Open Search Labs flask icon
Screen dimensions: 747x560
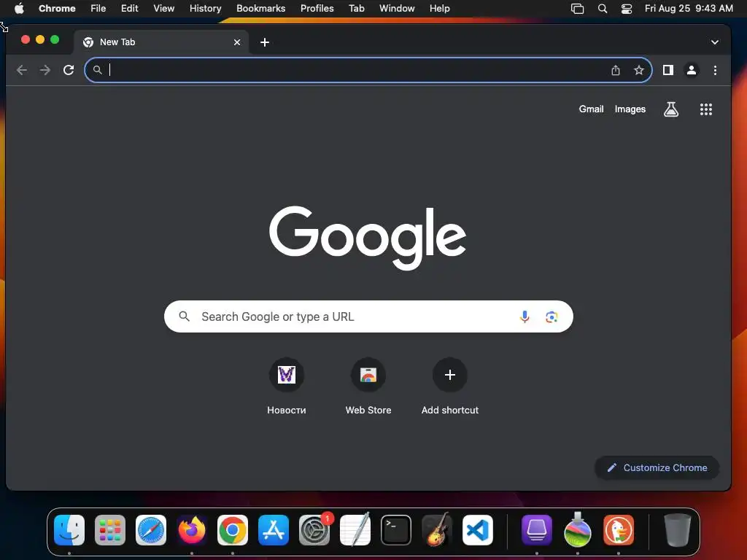[x=671, y=109]
